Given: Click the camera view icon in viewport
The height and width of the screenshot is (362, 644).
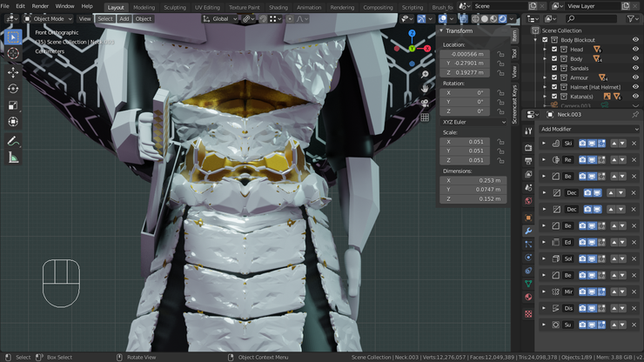Looking at the screenshot, I should coord(425,103).
